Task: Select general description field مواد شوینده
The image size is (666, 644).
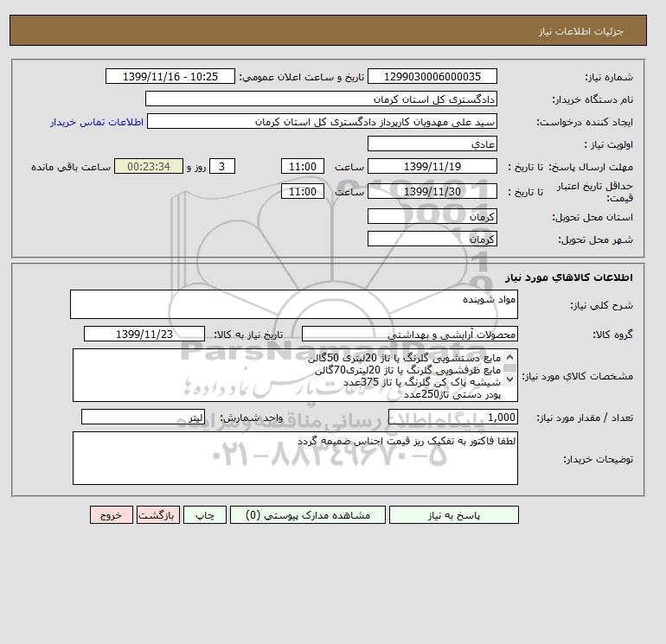Action: 294,304
